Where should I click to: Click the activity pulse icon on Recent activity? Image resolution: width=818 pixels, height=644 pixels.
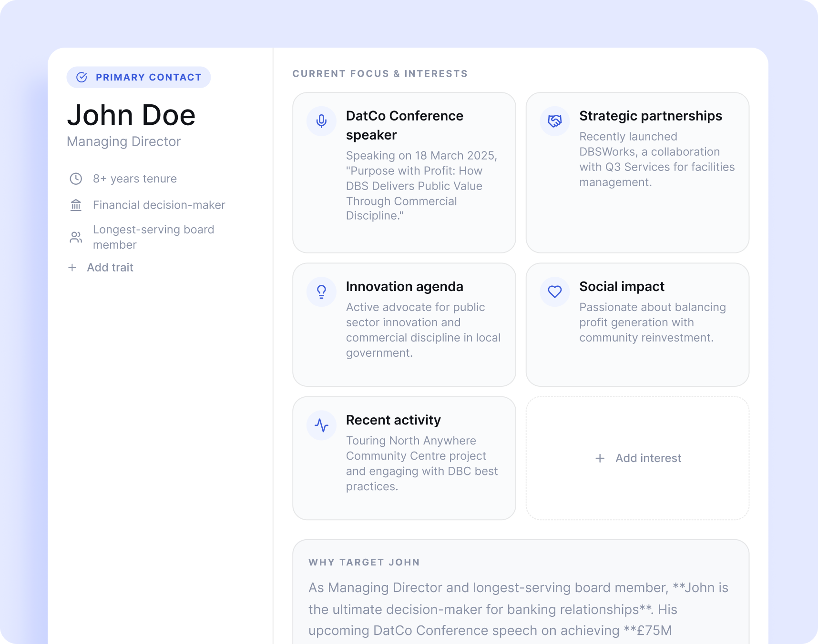[322, 425]
